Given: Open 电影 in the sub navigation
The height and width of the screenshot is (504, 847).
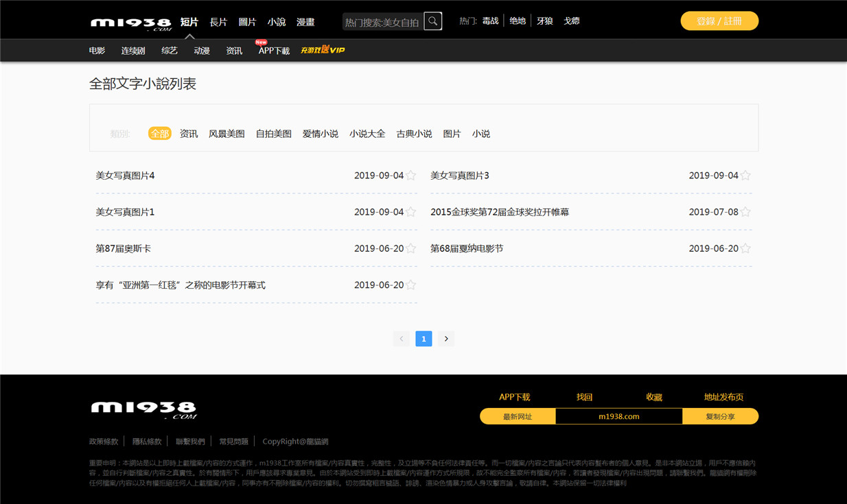Looking at the screenshot, I should [97, 51].
